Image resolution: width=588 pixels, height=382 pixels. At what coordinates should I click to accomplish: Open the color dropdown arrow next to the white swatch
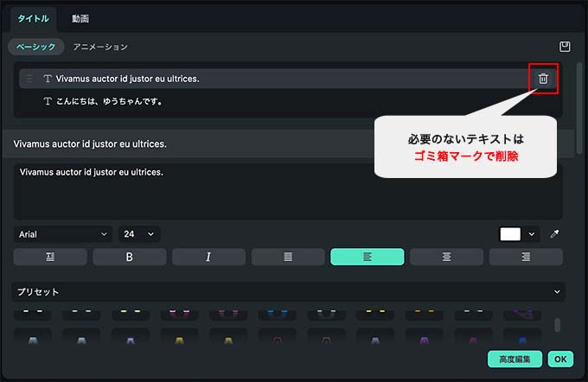[532, 234]
